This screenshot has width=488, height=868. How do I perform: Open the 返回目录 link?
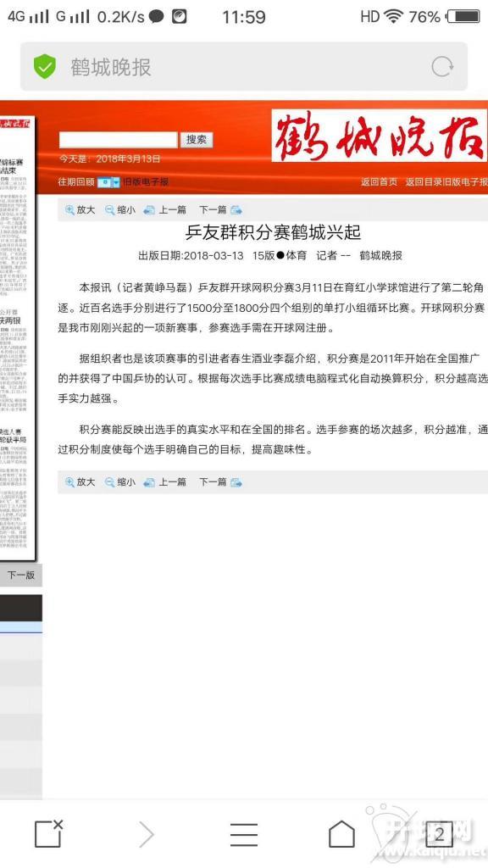pyautogui.click(x=424, y=181)
